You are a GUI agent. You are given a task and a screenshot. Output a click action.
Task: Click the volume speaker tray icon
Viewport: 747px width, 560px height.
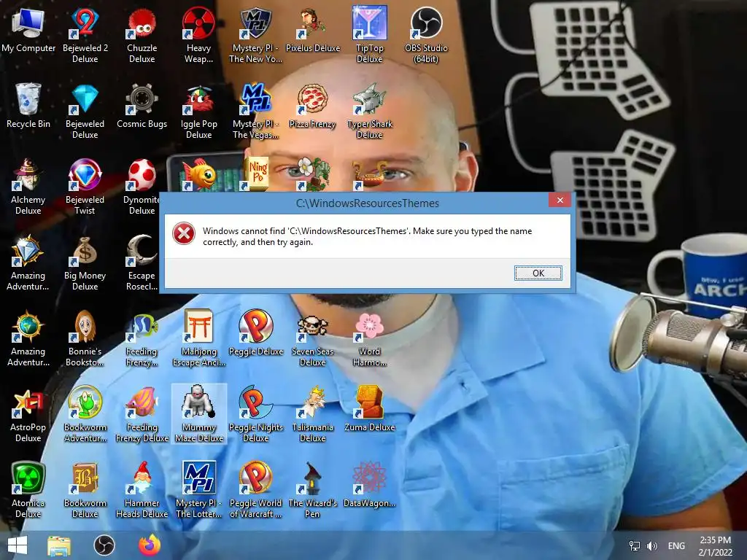point(651,545)
